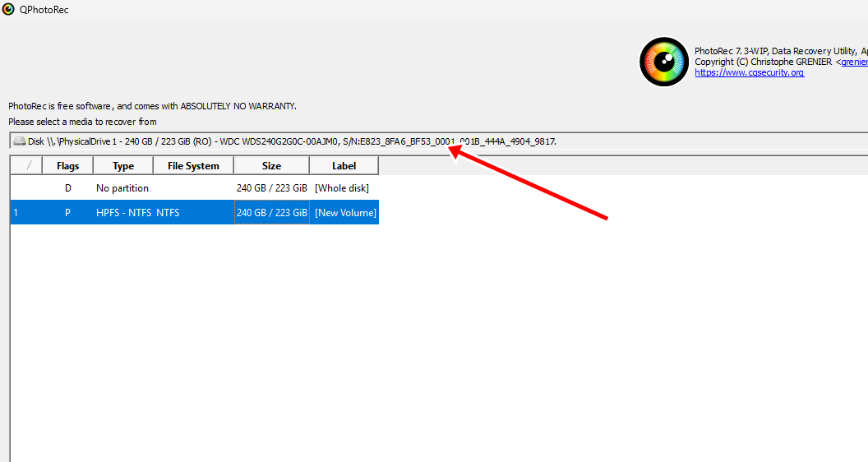Sort by the File System column header
Image resolution: width=868 pixels, height=462 pixels.
(x=193, y=165)
